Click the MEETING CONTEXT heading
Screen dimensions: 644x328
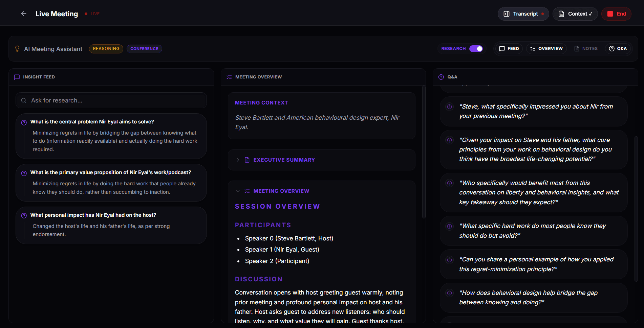pyautogui.click(x=261, y=103)
